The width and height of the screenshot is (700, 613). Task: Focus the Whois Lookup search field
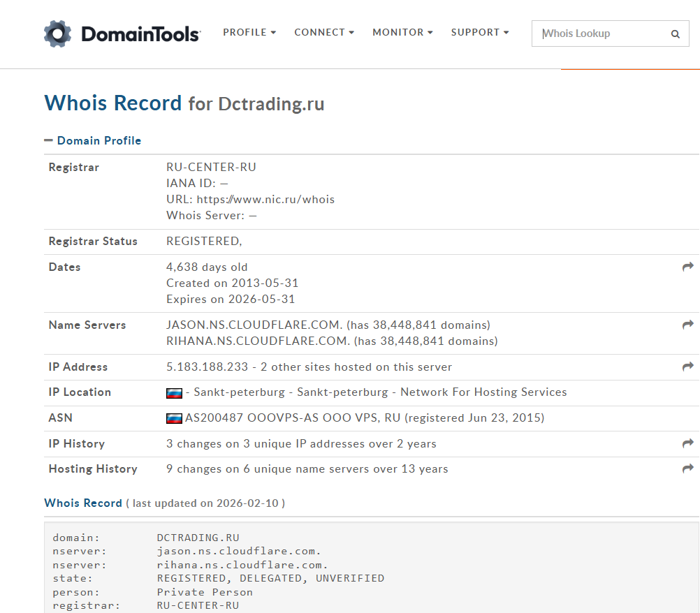601,34
